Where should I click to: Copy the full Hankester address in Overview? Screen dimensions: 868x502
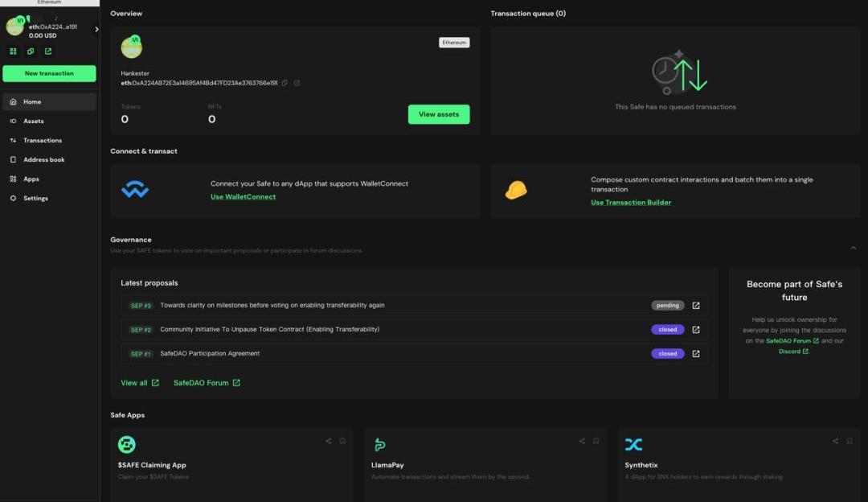[x=285, y=83]
